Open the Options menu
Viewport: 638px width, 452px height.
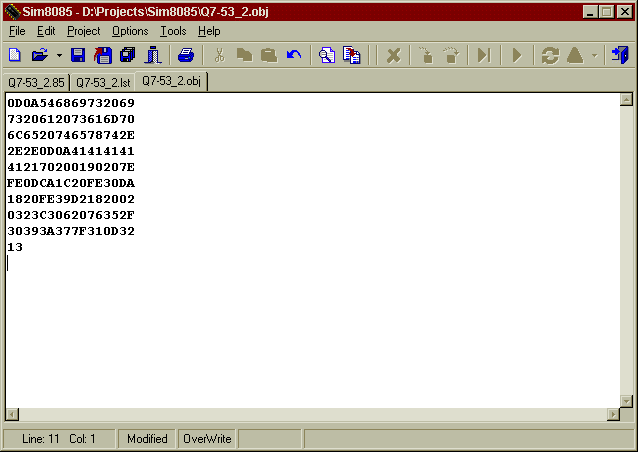pos(130,31)
